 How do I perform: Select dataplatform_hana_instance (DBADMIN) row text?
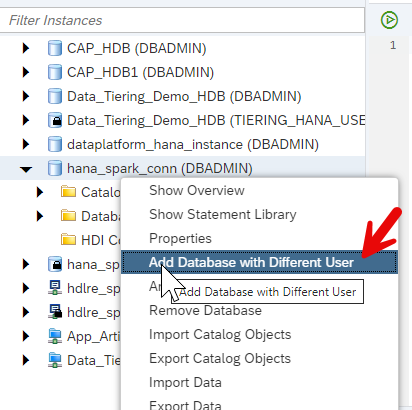point(193,144)
